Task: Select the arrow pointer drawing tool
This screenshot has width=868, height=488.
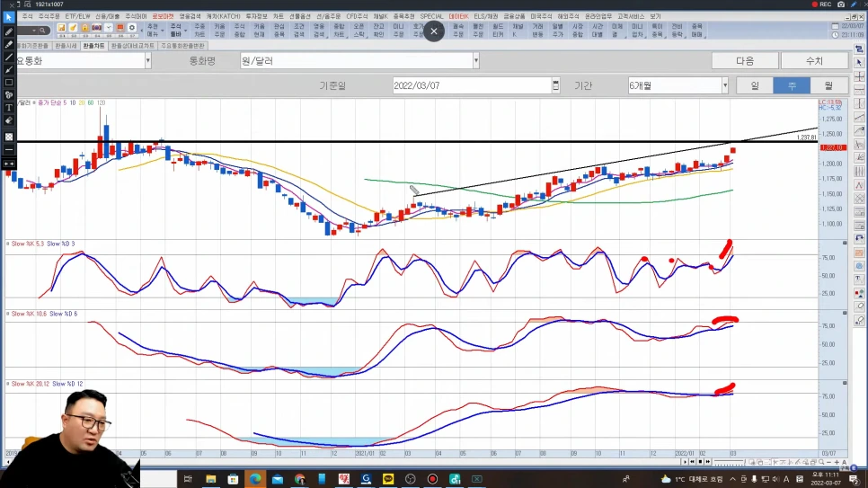Action: [x=8, y=18]
